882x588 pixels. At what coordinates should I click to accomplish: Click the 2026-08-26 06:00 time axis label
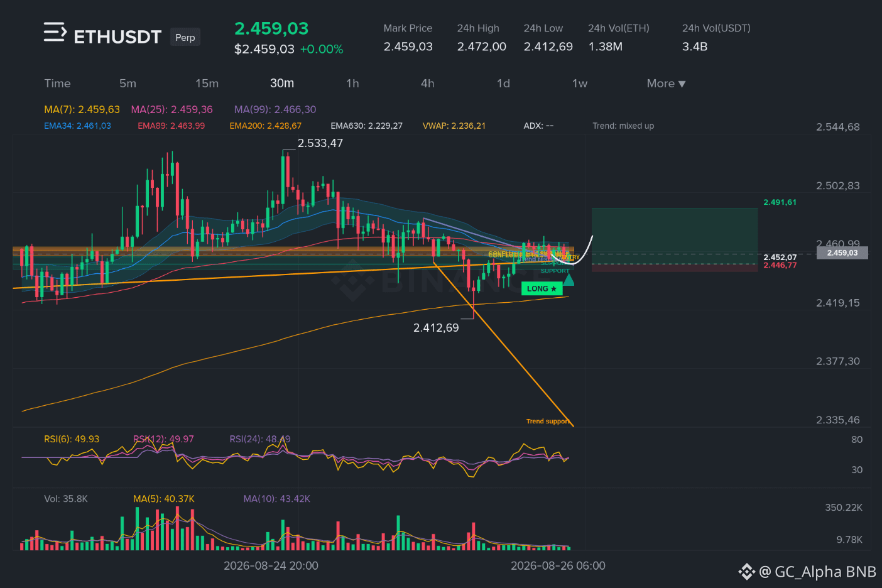[x=558, y=566]
